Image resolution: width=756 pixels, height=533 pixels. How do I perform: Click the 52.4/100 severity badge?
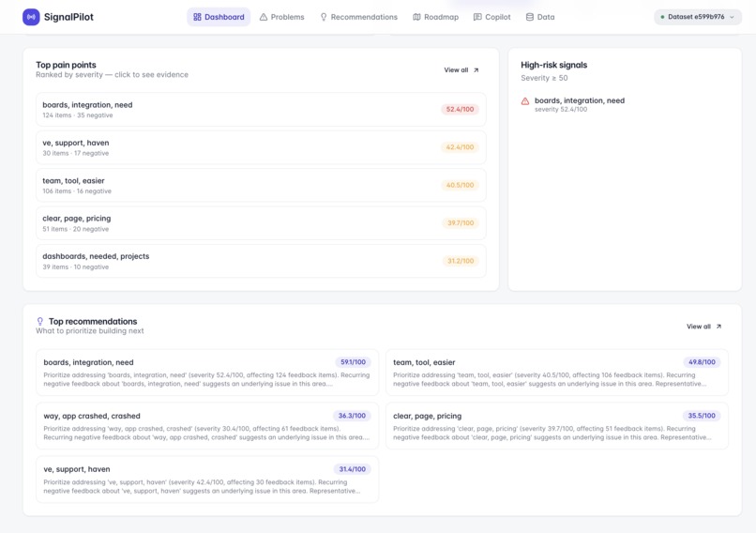[x=460, y=110]
